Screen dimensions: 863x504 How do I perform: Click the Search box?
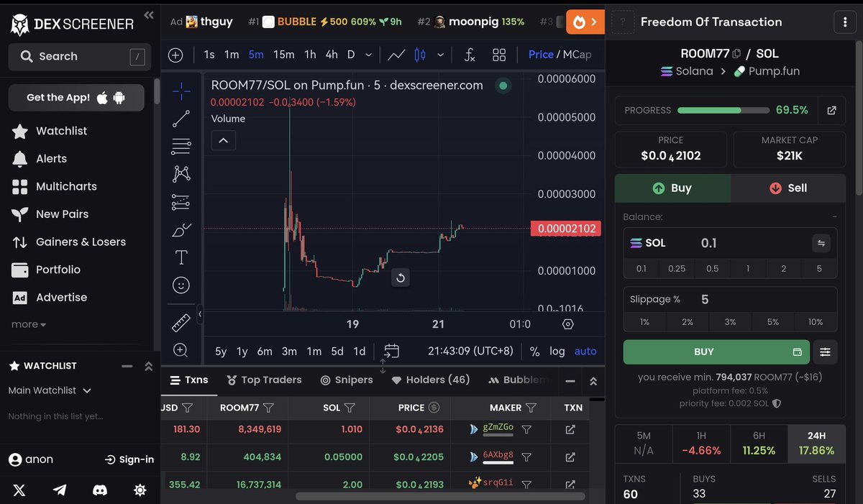pyautogui.click(x=80, y=56)
